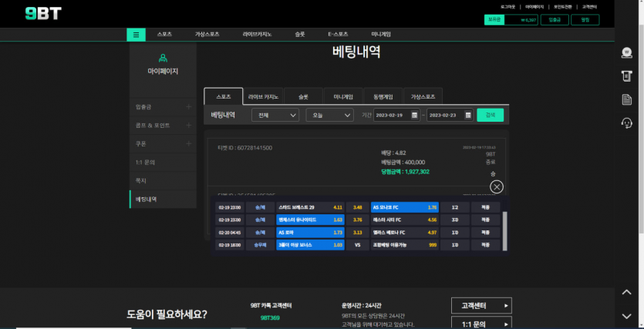Open 스포츠 in top navigation
The image size is (644, 329).
click(164, 35)
